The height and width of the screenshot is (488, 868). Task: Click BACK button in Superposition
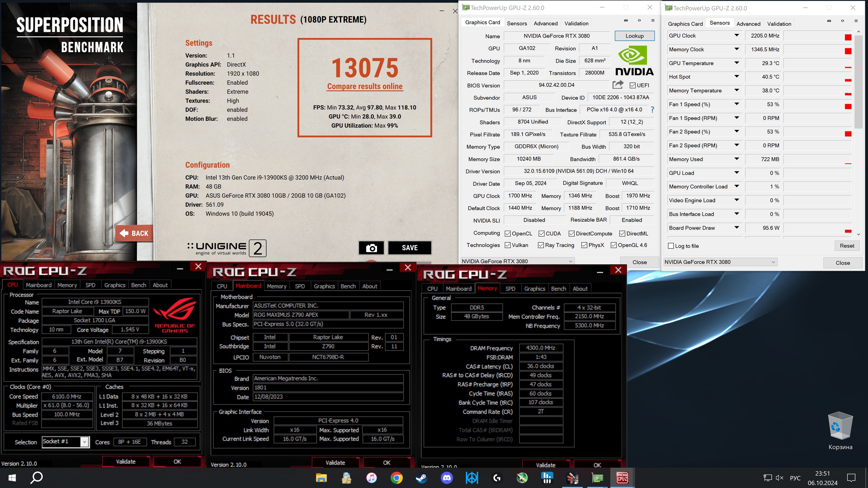click(x=134, y=233)
